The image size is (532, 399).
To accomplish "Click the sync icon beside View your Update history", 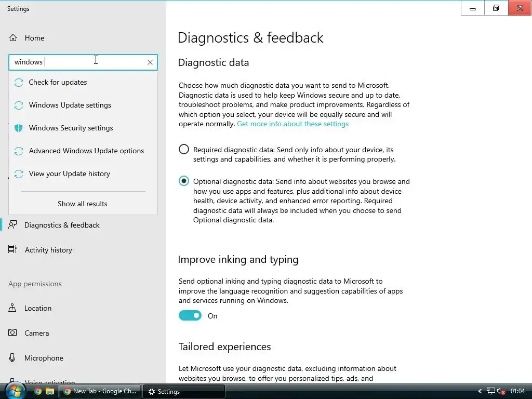I will [19, 174].
